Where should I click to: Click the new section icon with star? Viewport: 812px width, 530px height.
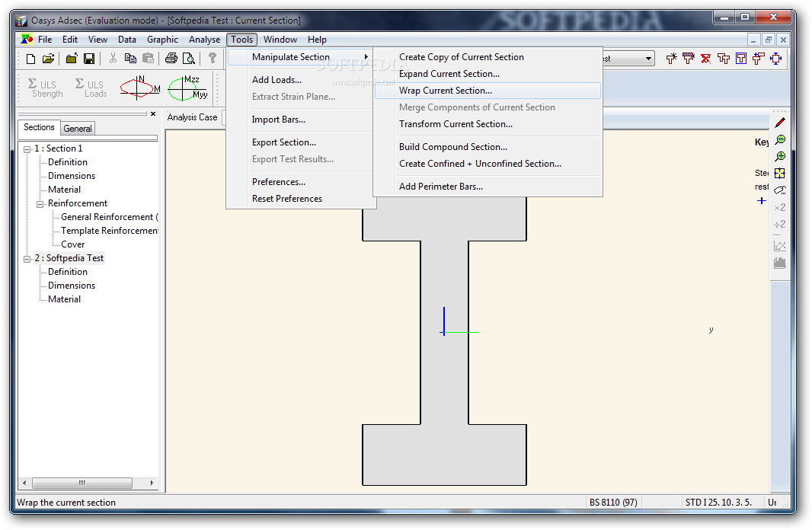click(671, 59)
